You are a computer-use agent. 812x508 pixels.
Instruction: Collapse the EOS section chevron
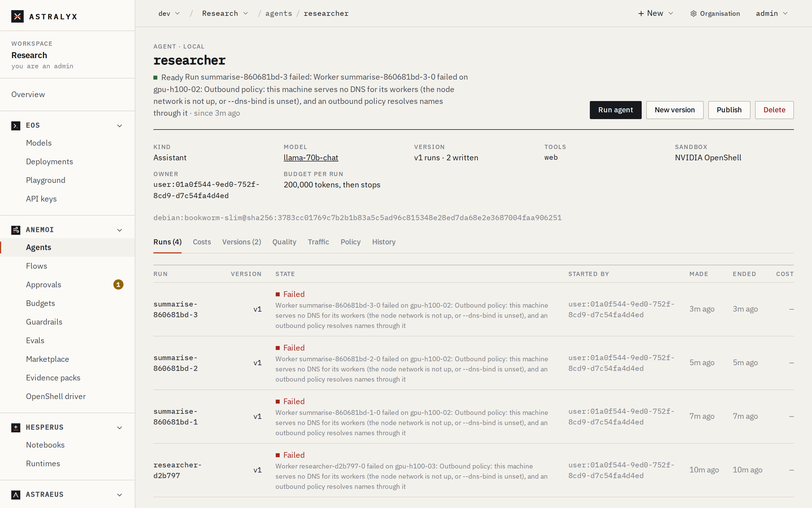coord(120,126)
